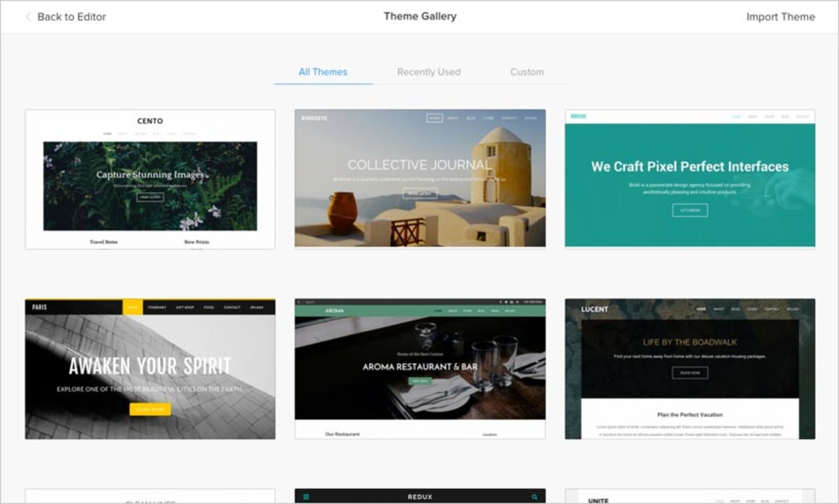Select the All Themes tab
This screenshot has width=839, height=504.
[x=323, y=71]
